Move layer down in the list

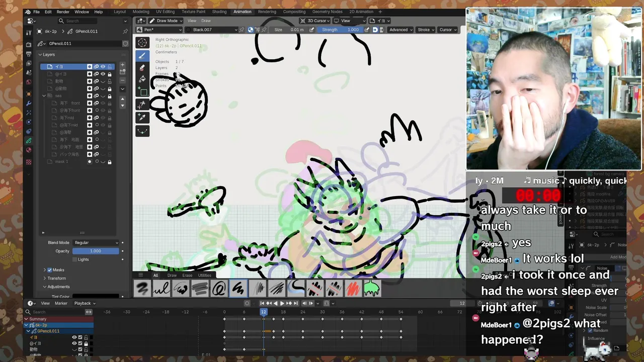pos(122,106)
